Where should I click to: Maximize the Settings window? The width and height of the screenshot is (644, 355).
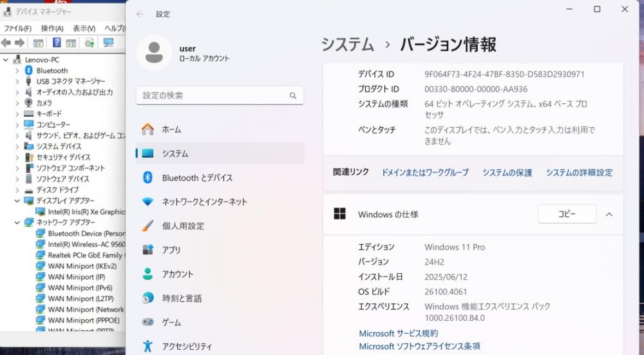597,9
